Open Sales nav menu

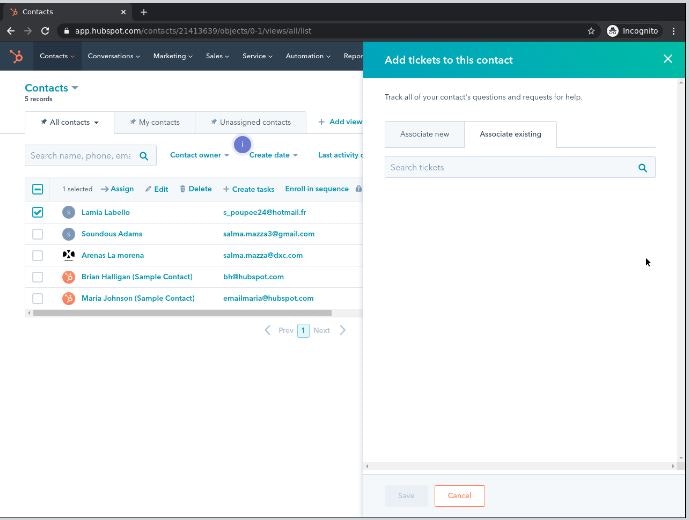(x=217, y=56)
